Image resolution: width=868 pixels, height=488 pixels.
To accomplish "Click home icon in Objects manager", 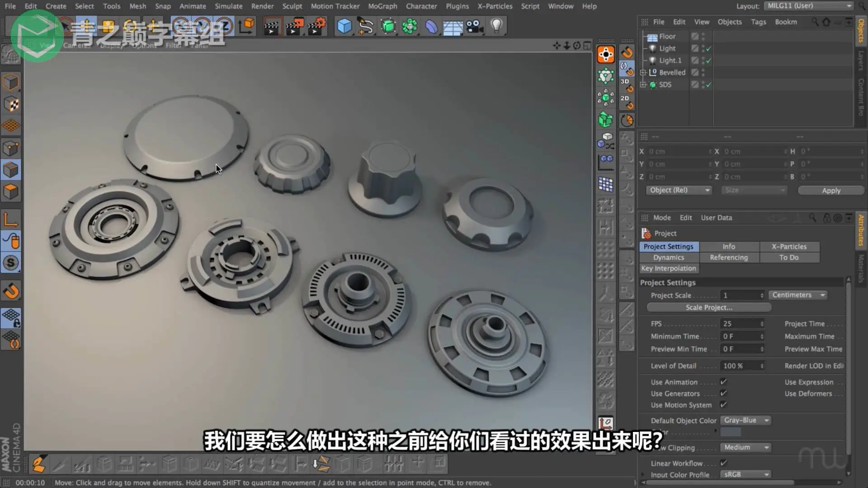I will coord(826,22).
